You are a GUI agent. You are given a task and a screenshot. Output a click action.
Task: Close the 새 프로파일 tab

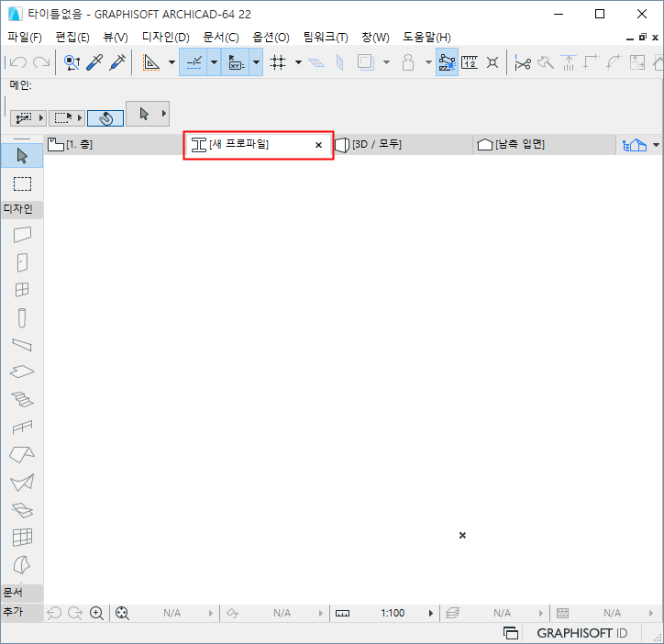point(318,145)
